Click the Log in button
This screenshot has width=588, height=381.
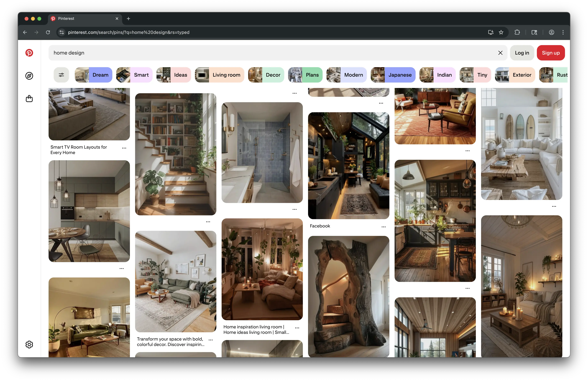pos(522,53)
